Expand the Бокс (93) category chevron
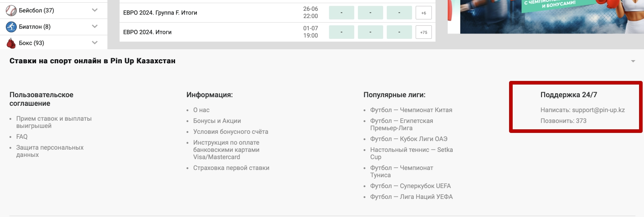Viewport: 644px width, 217px height. [95, 42]
